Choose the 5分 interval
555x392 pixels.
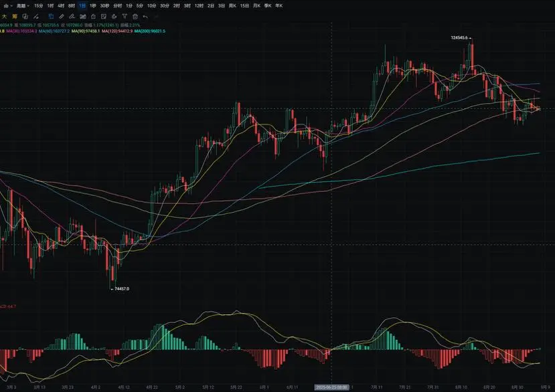click(x=140, y=5)
